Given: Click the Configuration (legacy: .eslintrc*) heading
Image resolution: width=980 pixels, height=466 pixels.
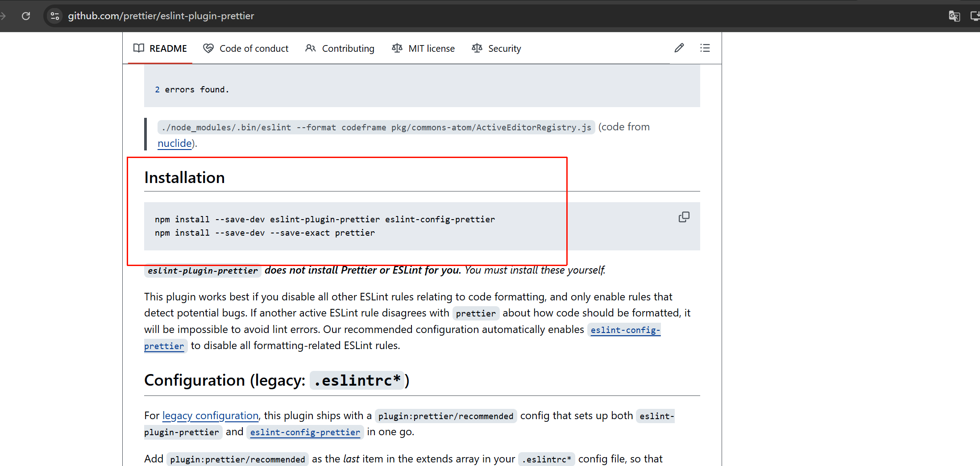Looking at the screenshot, I should pos(277,380).
